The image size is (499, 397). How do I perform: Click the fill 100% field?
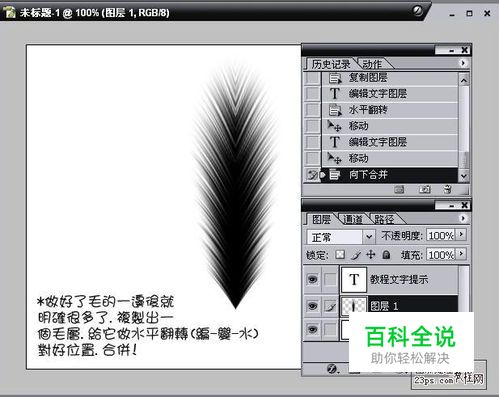tap(440, 255)
